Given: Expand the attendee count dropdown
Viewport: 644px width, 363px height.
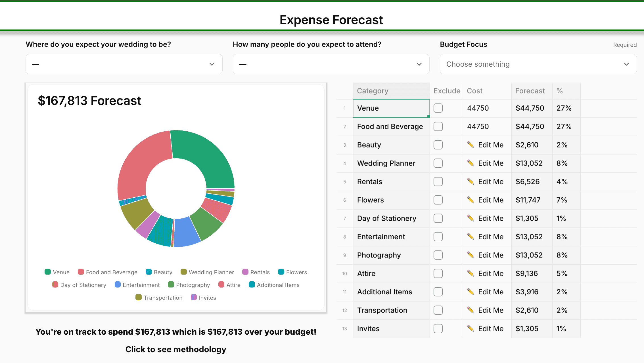Looking at the screenshot, I should coord(331,64).
